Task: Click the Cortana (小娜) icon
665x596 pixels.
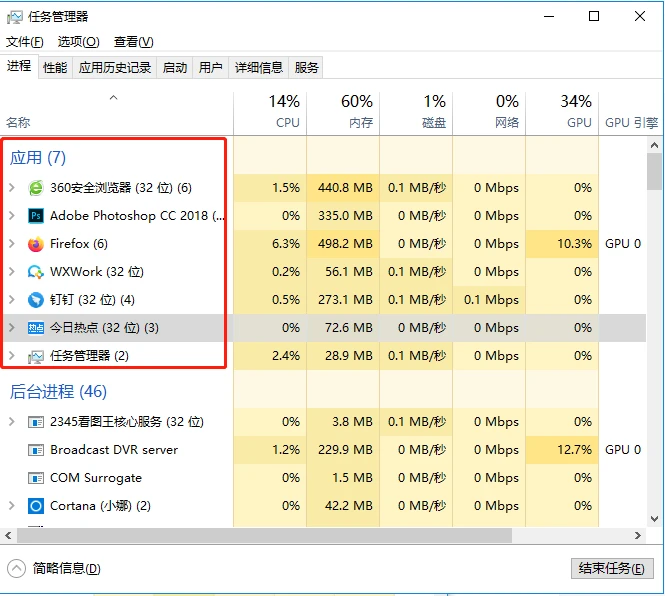Action: click(36, 505)
